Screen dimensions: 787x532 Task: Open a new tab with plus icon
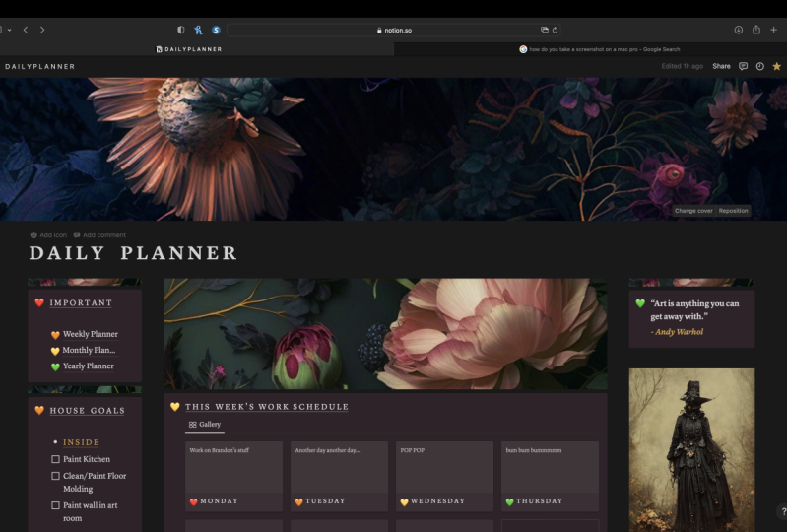pos(774,31)
